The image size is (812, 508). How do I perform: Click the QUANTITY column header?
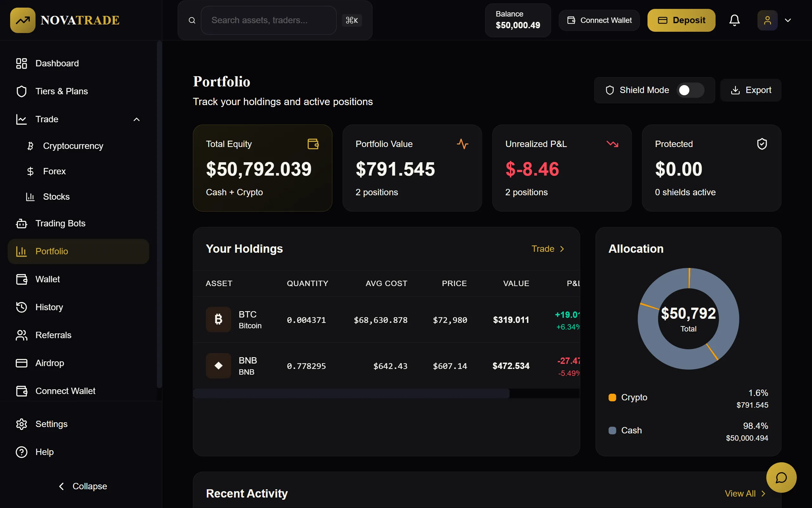tap(307, 283)
